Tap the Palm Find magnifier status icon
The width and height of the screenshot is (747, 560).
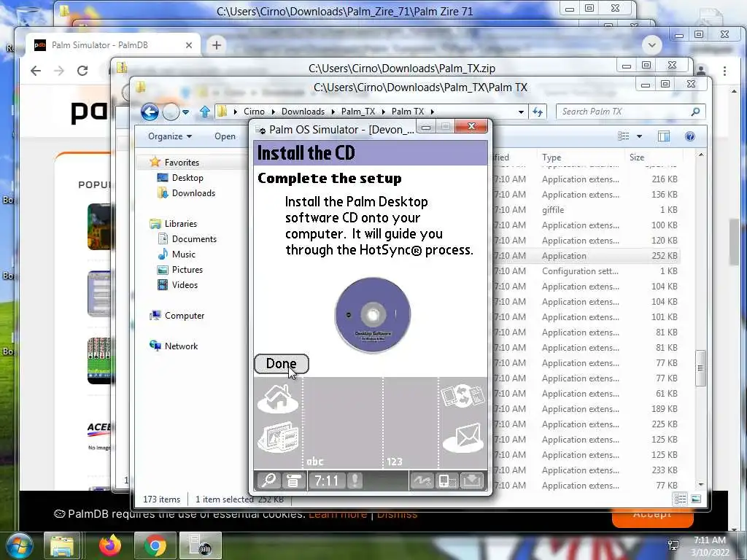tap(268, 481)
